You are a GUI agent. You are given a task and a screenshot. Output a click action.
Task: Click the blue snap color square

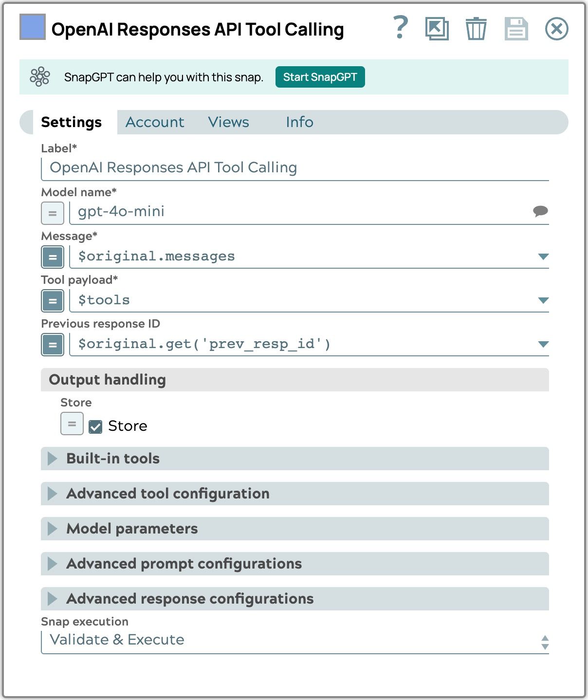tap(33, 27)
